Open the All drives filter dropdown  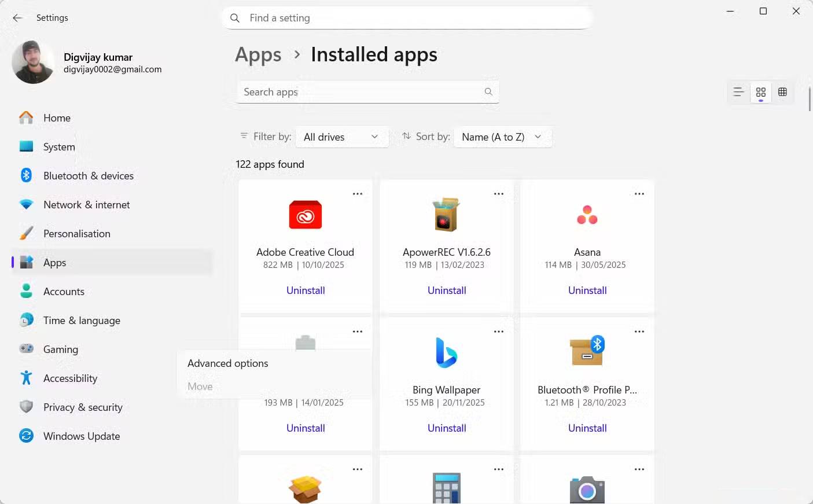tap(341, 137)
